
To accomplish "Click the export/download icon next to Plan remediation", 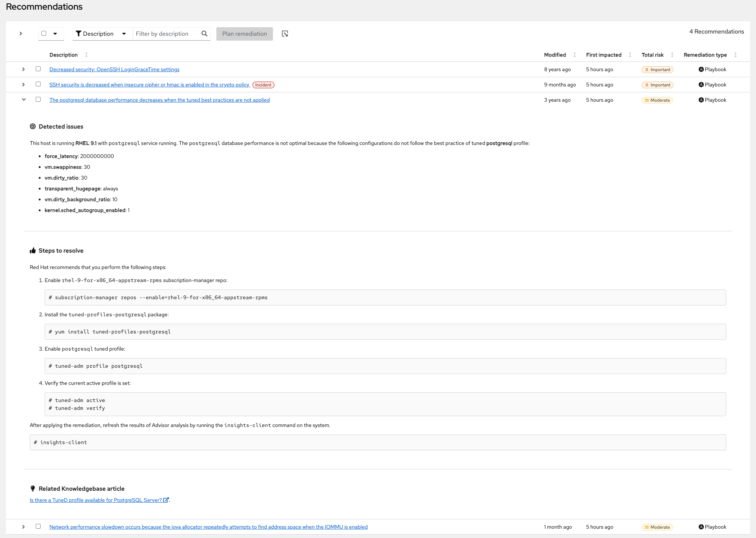I will point(285,34).
